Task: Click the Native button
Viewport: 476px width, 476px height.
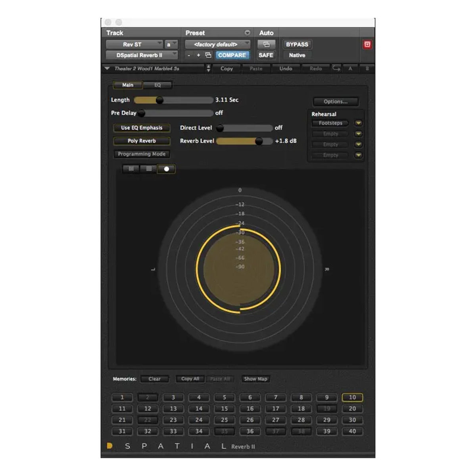Action: [x=297, y=56]
